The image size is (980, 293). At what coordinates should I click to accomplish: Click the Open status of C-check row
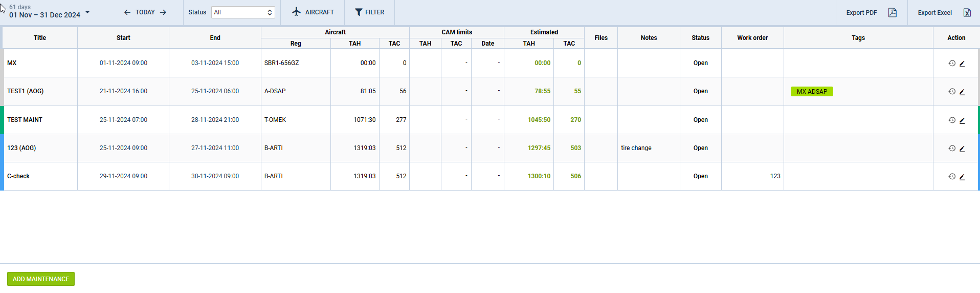(701, 176)
